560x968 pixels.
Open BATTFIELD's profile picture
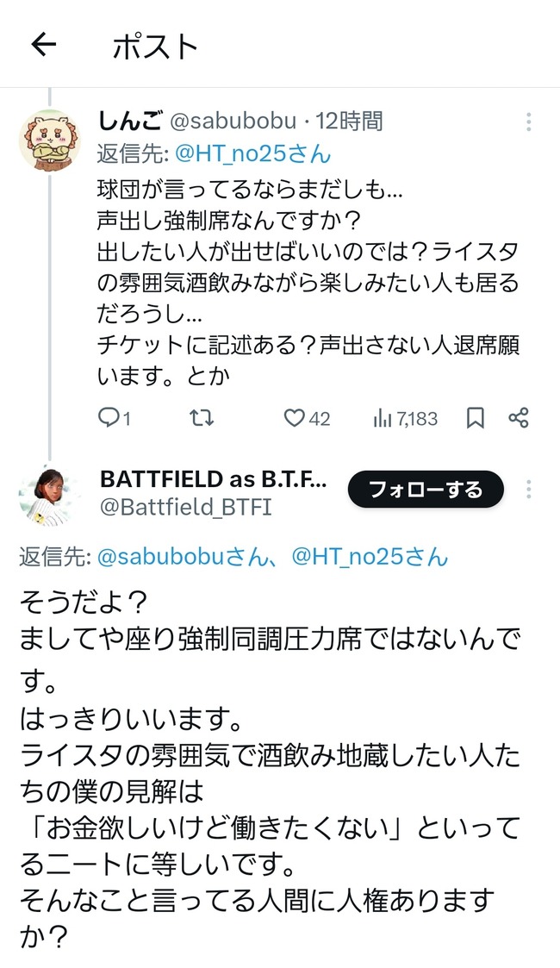[x=49, y=496]
